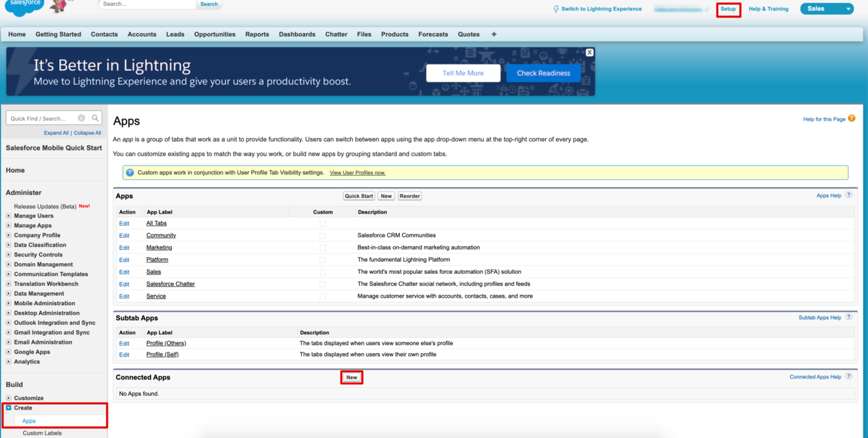Image resolution: width=868 pixels, height=438 pixels.
Task: Open the Sales app dropdown menu
Action: point(827,9)
